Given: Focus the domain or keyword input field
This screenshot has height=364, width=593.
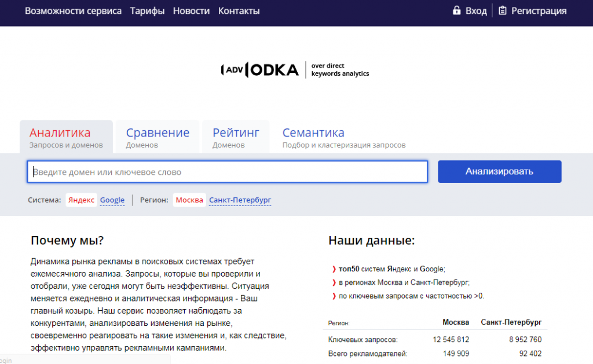Looking at the screenshot, I should [x=227, y=172].
